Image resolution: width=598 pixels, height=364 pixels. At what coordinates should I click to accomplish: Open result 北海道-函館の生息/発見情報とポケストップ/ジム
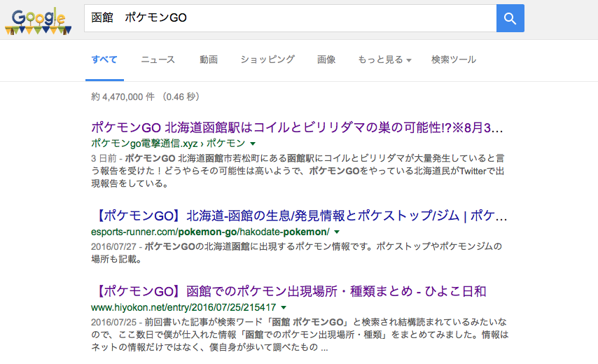[300, 216]
